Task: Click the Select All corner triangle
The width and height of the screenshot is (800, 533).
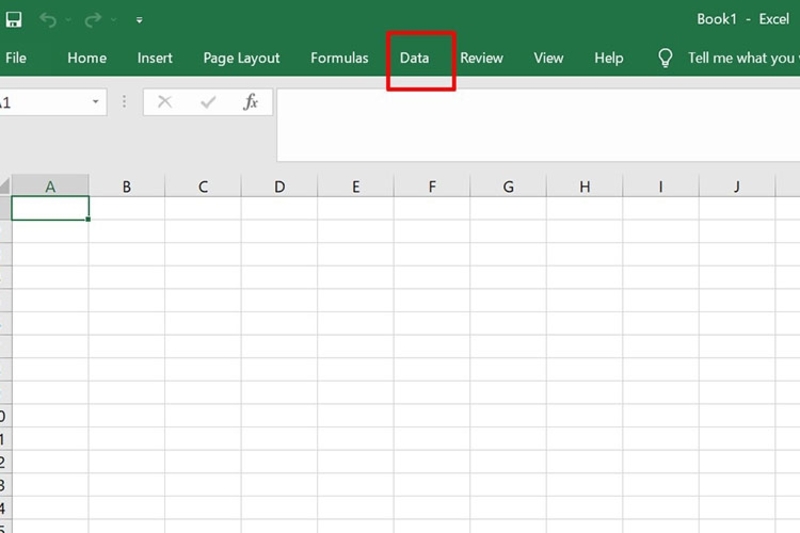Action: [x=5, y=185]
